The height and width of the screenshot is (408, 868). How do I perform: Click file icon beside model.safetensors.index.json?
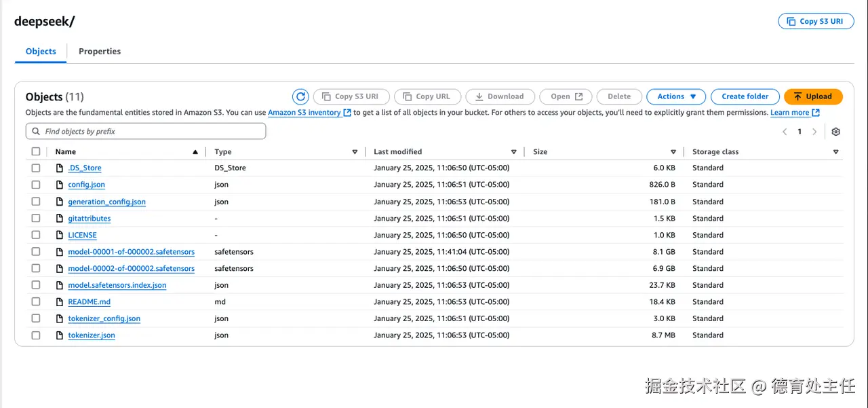(60, 285)
